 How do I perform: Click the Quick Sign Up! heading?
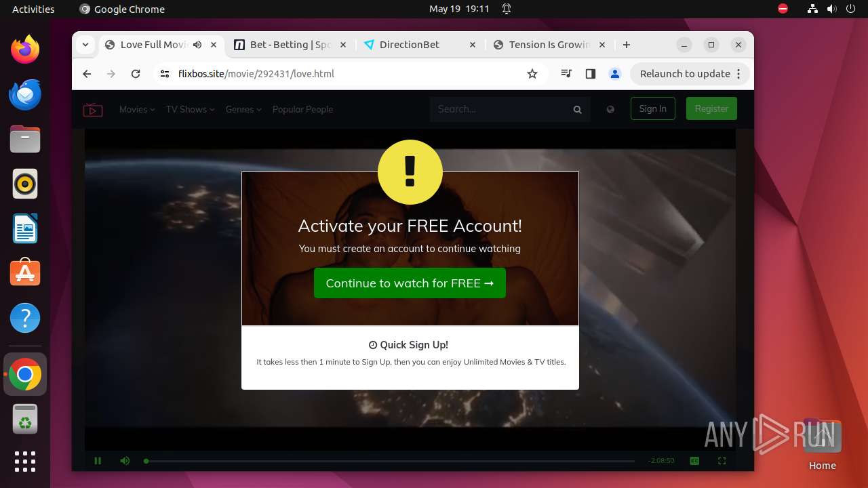click(x=408, y=345)
